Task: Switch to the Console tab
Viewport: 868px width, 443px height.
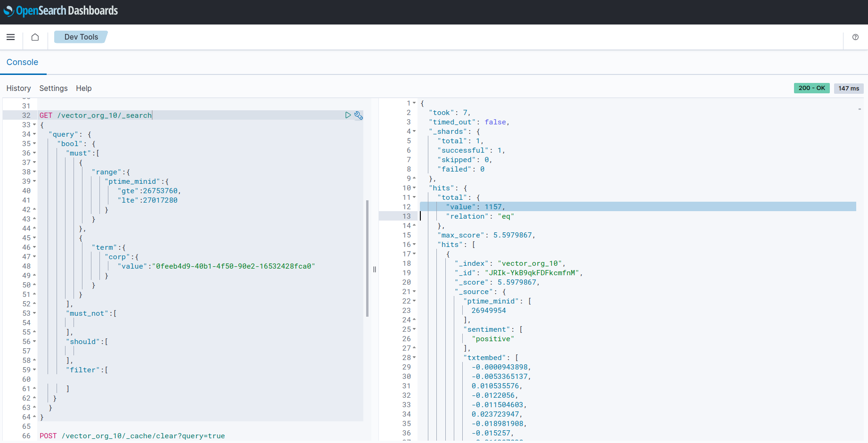Action: (22, 62)
